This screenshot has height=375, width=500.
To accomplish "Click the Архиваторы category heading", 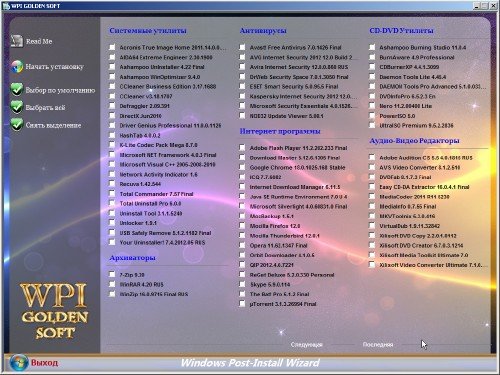I will [132, 258].
